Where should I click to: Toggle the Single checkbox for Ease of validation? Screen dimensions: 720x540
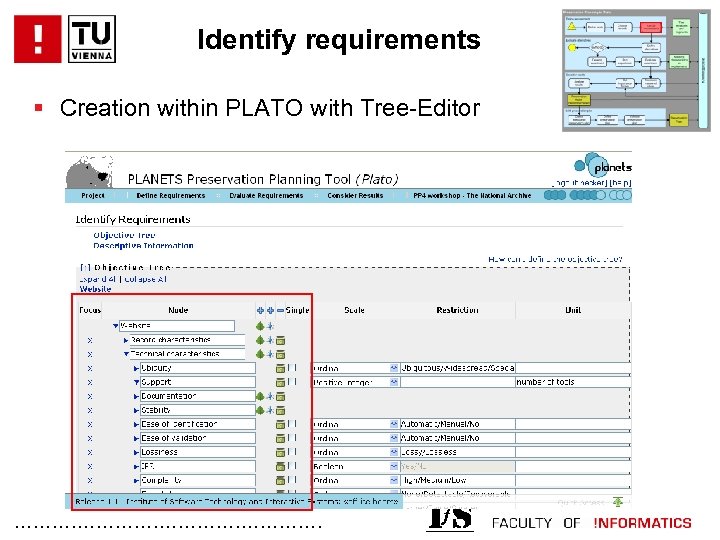[x=292, y=438]
